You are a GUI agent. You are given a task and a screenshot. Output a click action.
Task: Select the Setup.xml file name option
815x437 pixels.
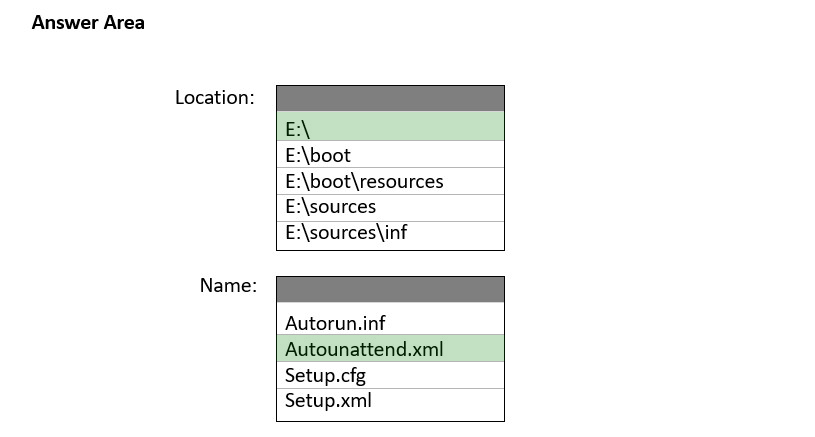click(x=390, y=403)
